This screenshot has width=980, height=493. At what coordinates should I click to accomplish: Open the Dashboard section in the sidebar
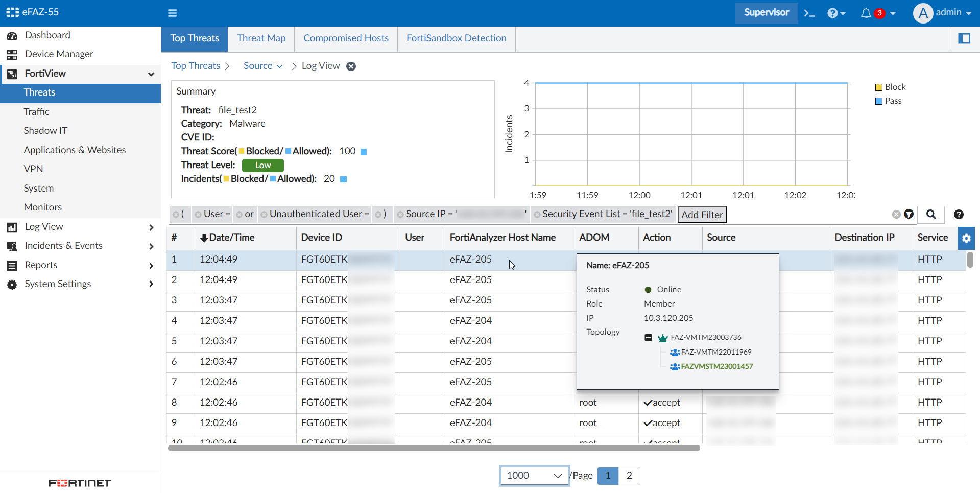47,35
